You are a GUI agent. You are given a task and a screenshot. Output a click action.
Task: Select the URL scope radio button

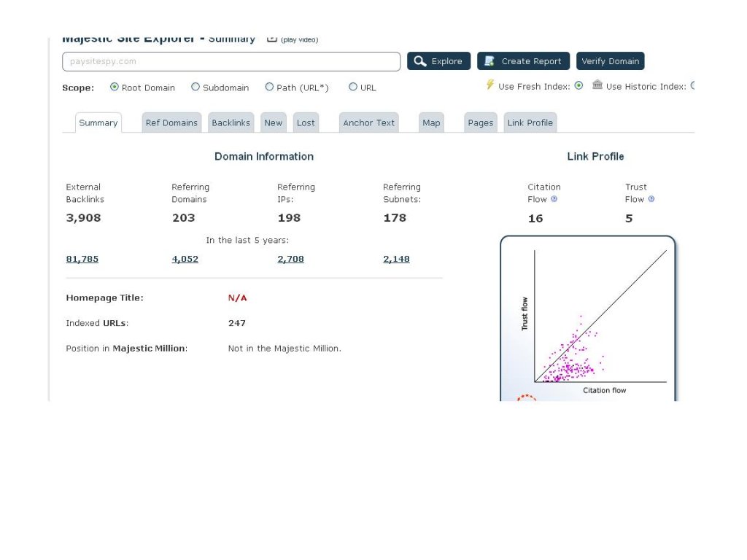point(353,87)
